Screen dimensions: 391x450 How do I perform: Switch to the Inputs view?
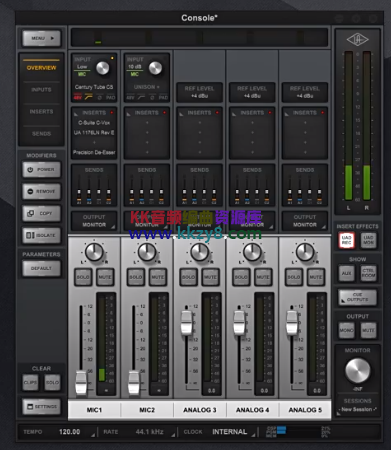[41, 90]
